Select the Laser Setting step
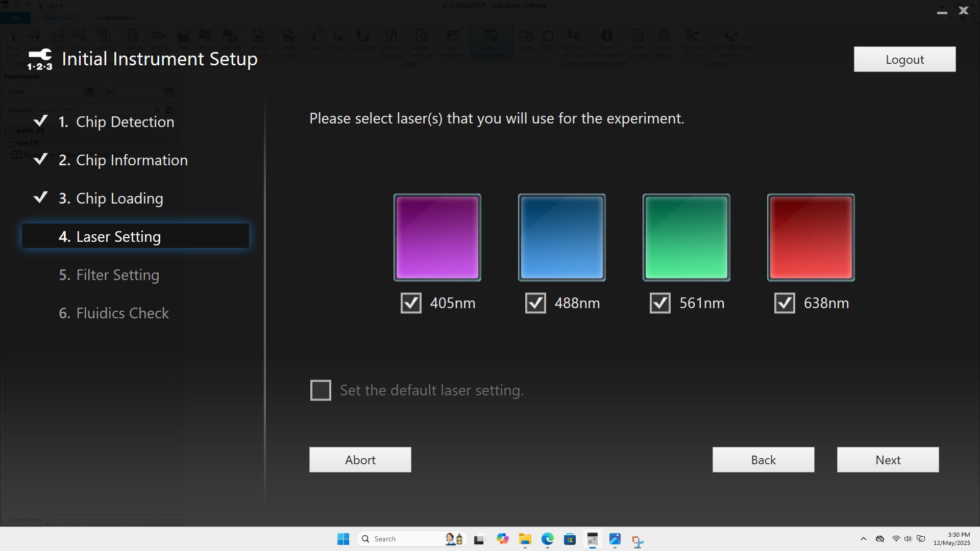The height and width of the screenshot is (551, 980). pyautogui.click(x=135, y=236)
